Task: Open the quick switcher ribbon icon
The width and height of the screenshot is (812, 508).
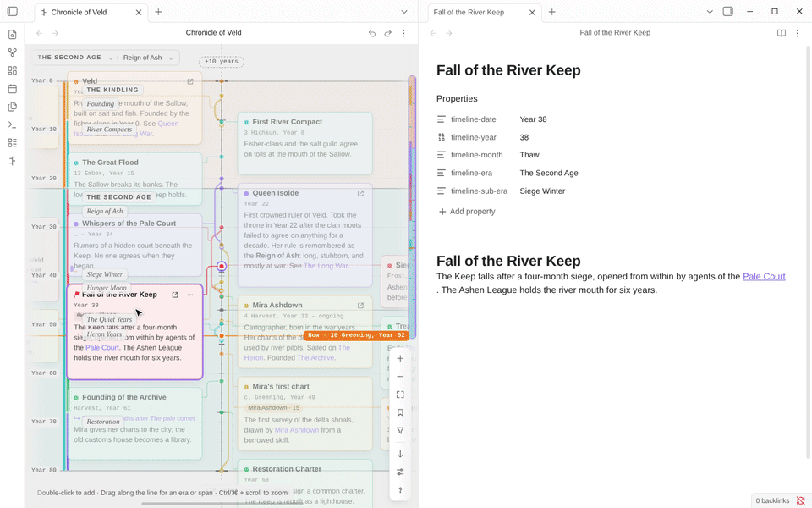Action: [13, 34]
